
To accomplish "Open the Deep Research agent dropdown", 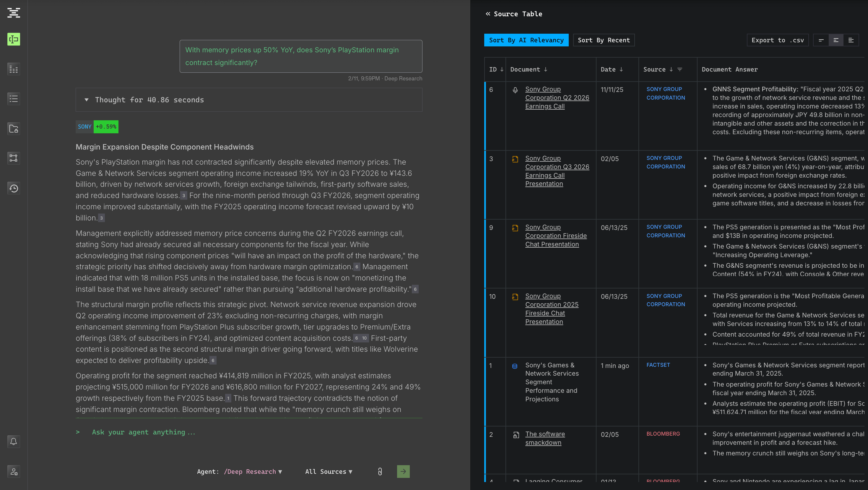I will tap(253, 471).
